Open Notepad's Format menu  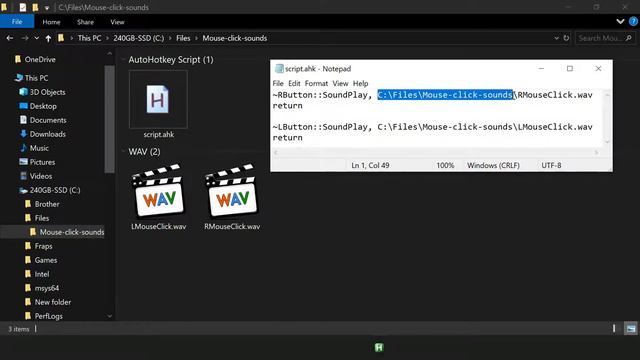[x=316, y=83]
